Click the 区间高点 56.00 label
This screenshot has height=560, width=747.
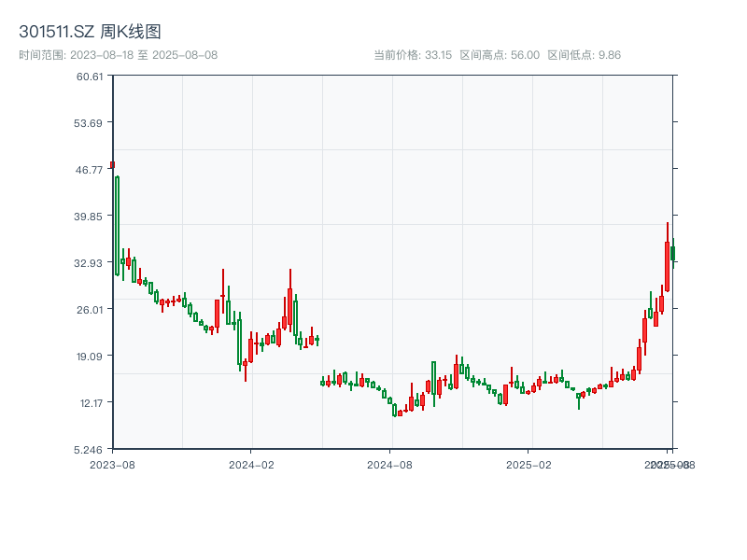[500, 55]
